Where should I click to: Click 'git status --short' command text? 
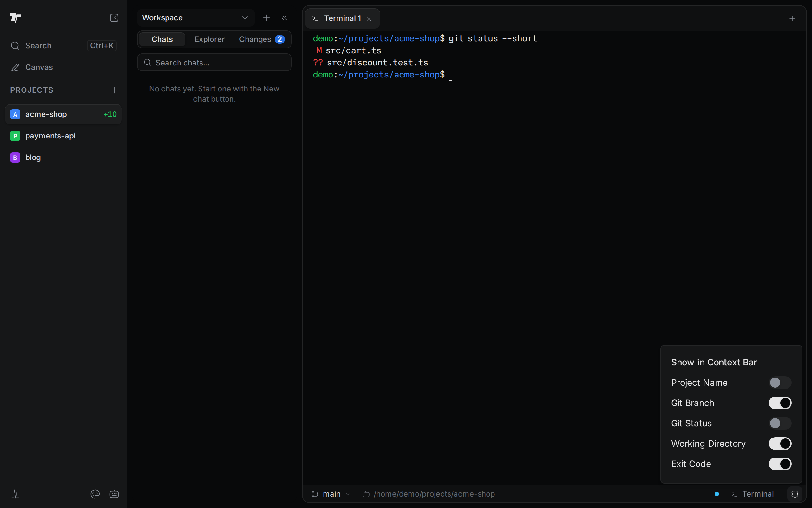coord(493,38)
